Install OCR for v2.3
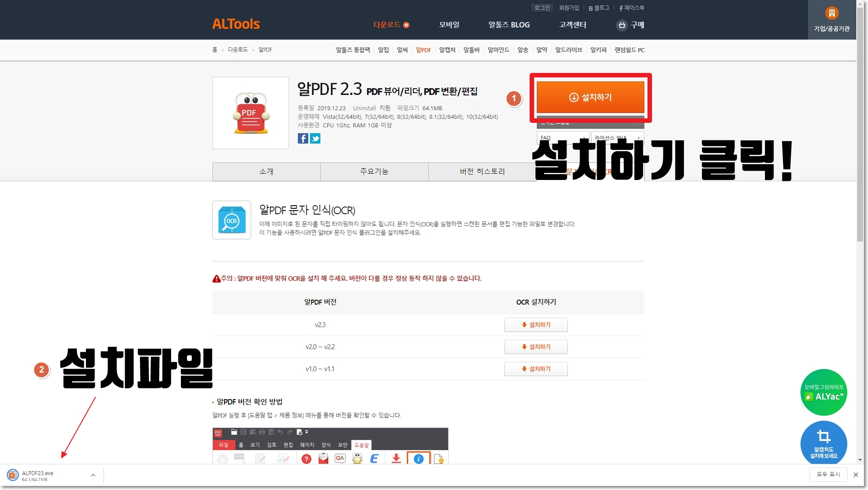This screenshot has width=868, height=490. point(536,325)
